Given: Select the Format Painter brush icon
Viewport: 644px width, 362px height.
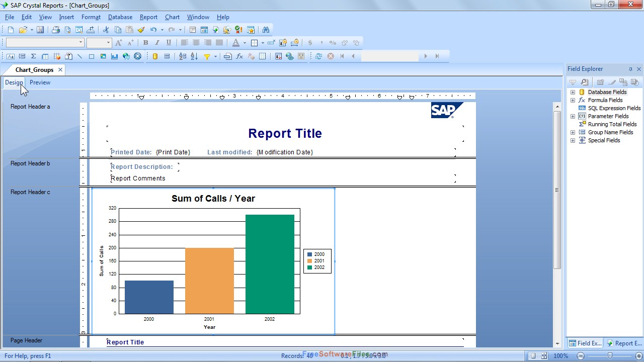Looking at the screenshot, I should click(141, 30).
